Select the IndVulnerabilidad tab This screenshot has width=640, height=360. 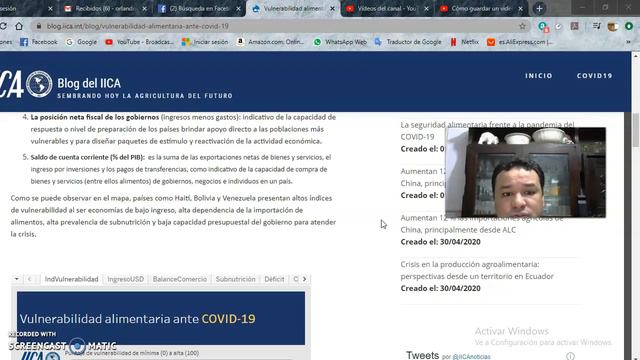(x=71, y=279)
